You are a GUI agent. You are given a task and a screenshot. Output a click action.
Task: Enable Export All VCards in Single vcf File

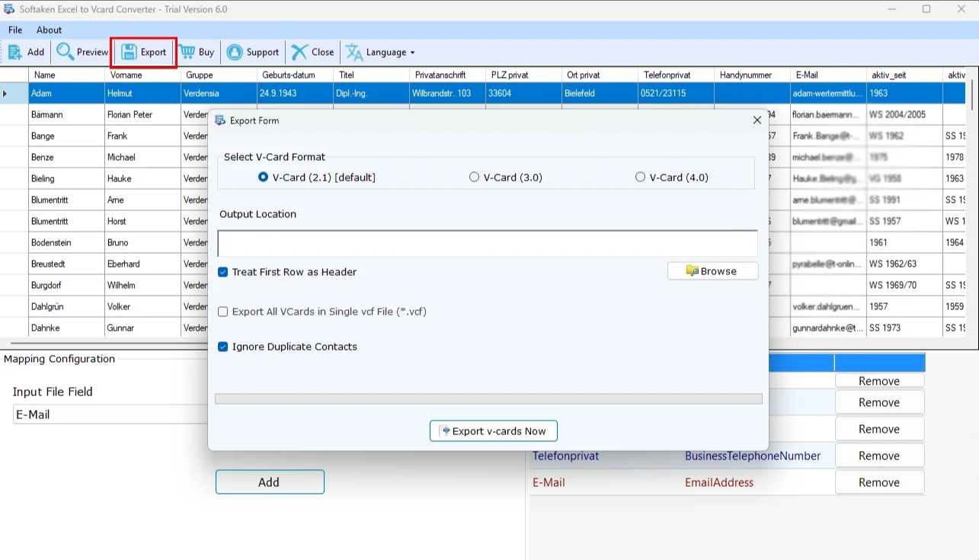(x=223, y=312)
